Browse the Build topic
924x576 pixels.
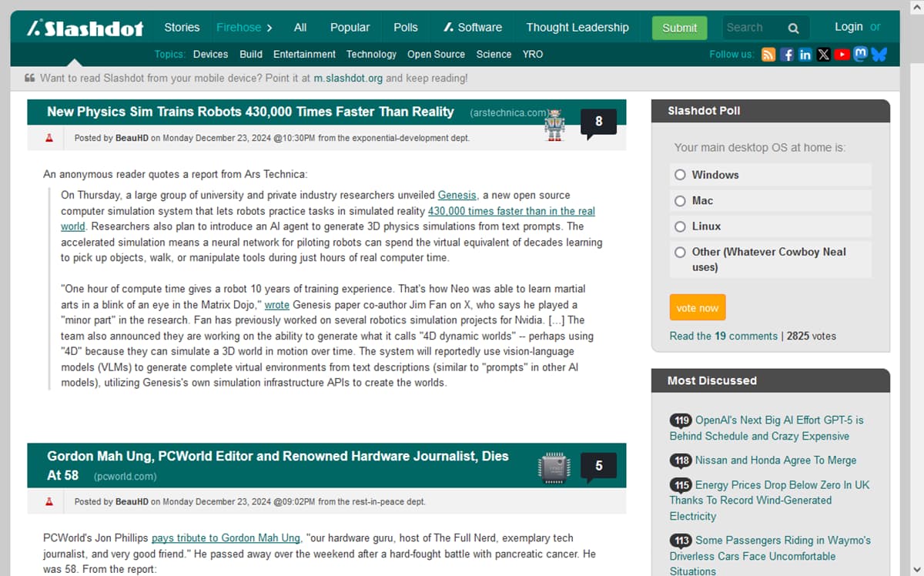pyautogui.click(x=251, y=55)
